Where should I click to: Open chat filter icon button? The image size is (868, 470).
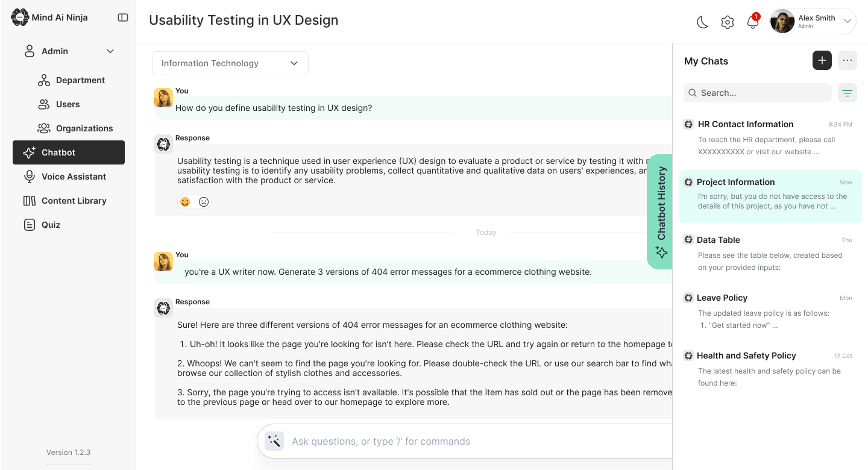click(x=848, y=93)
